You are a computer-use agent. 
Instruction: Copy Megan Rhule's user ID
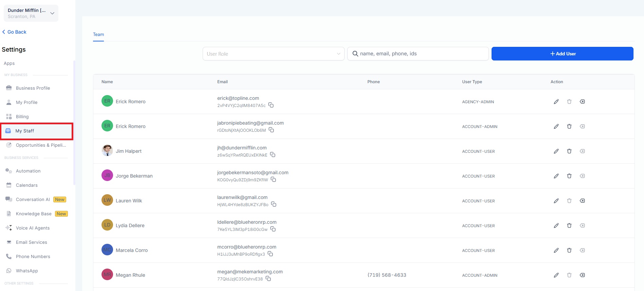pyautogui.click(x=268, y=279)
